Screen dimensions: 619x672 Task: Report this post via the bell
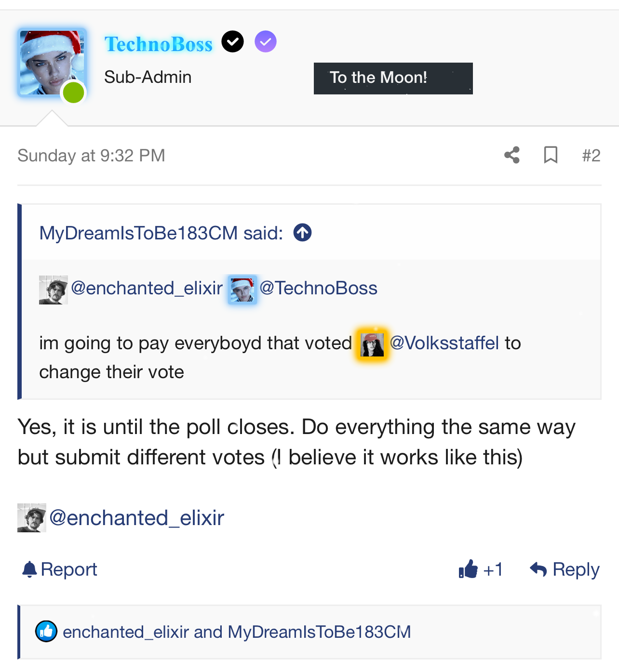pyautogui.click(x=60, y=569)
